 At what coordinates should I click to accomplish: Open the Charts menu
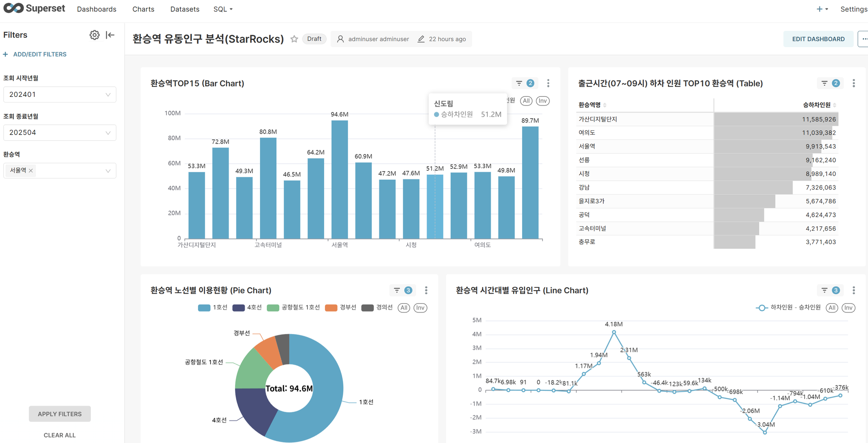(x=143, y=9)
